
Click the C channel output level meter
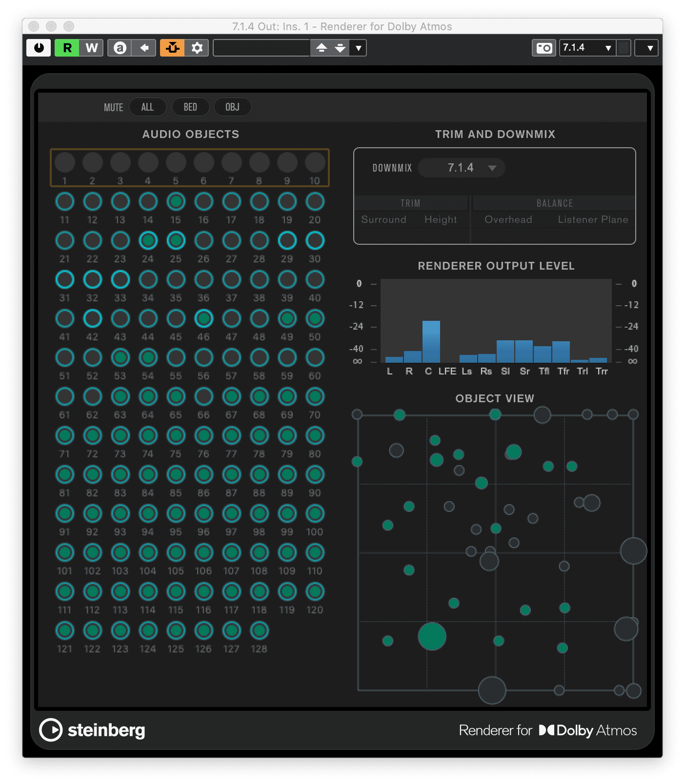tap(431, 341)
